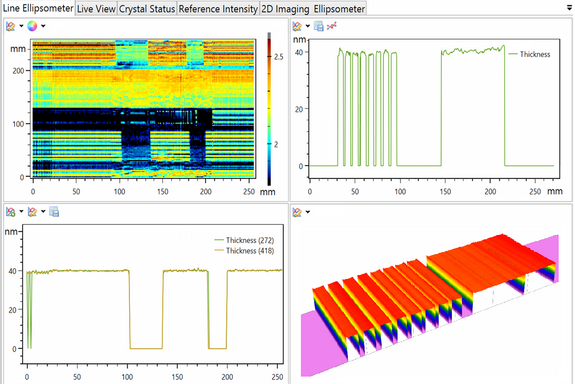Open the color wheel palette icon
Image resolution: width=575 pixels, height=384 pixels.
point(32,26)
